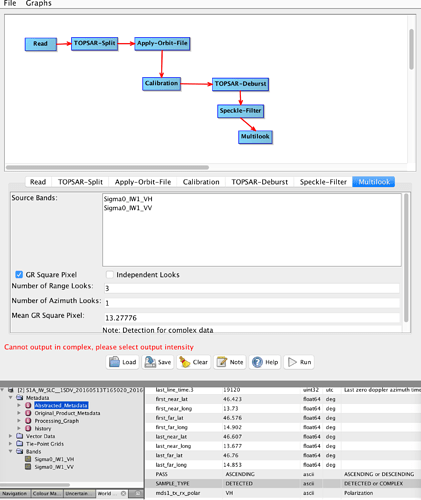
Task: Select the TOPSAR-Split graph node
Action: 95,44
